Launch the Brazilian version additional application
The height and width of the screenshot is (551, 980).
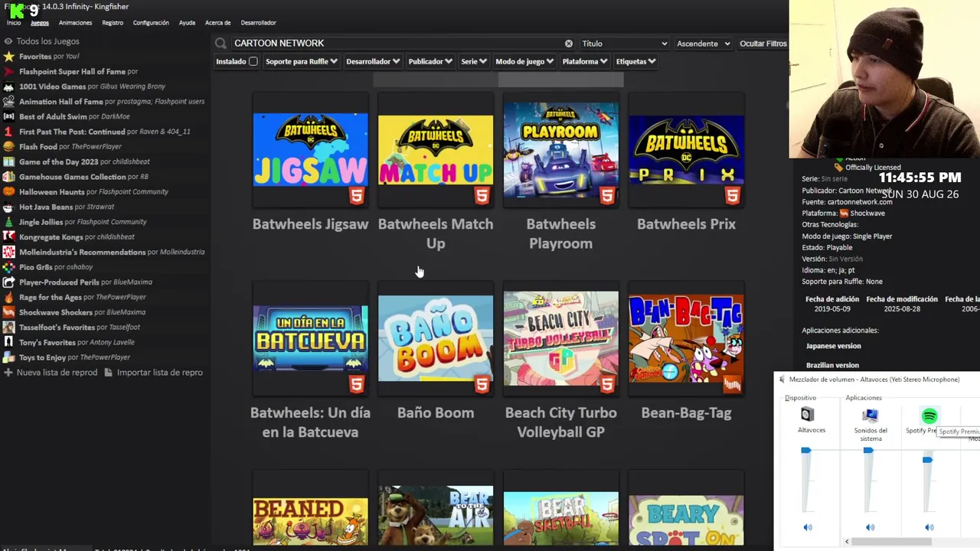pyautogui.click(x=832, y=365)
